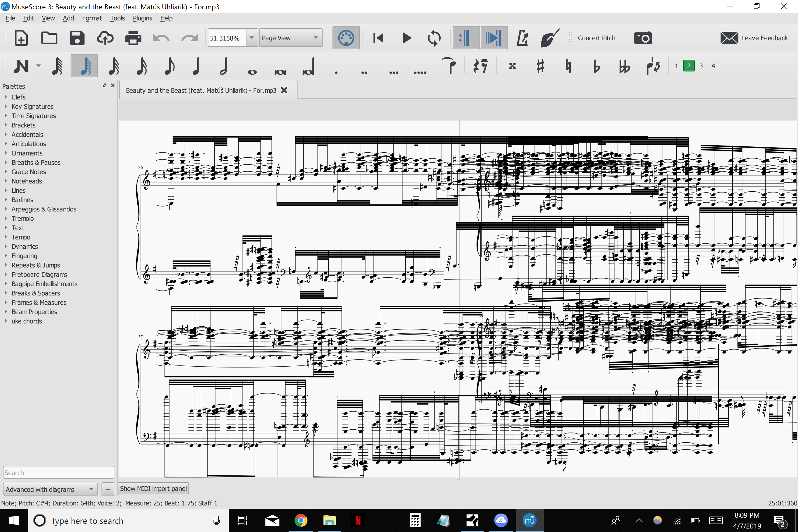
Task: Click the sharp accidental icon
Action: coord(540,65)
